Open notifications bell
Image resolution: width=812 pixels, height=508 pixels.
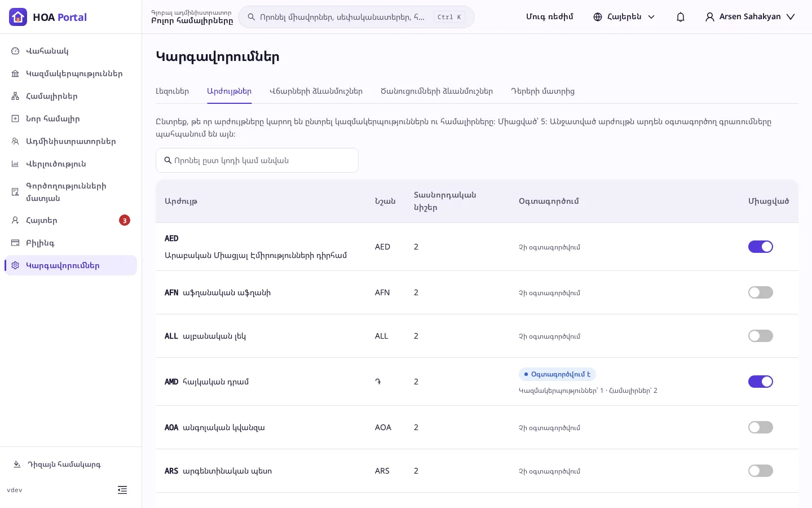(x=681, y=17)
